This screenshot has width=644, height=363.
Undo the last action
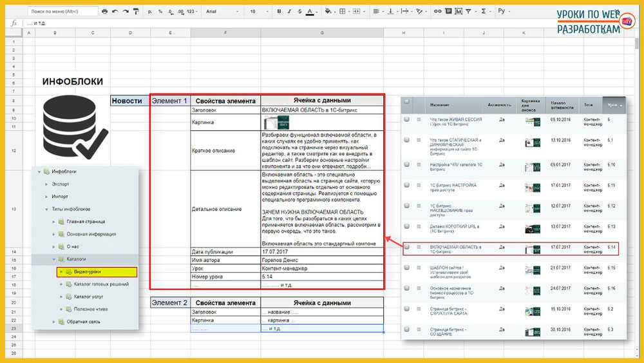pos(115,12)
